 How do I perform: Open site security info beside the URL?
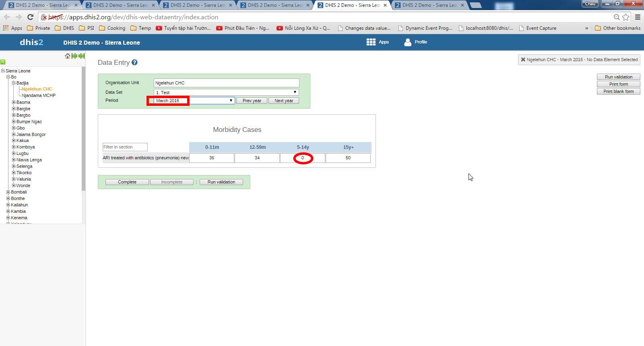(44, 17)
